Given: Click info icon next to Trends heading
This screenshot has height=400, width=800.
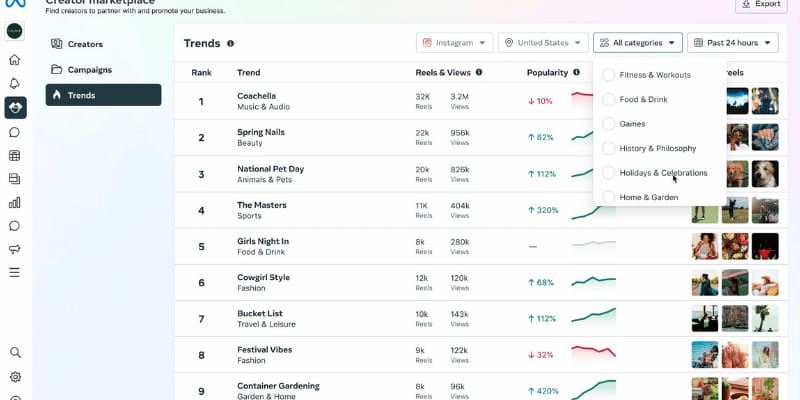Looking at the screenshot, I should pos(231,43).
